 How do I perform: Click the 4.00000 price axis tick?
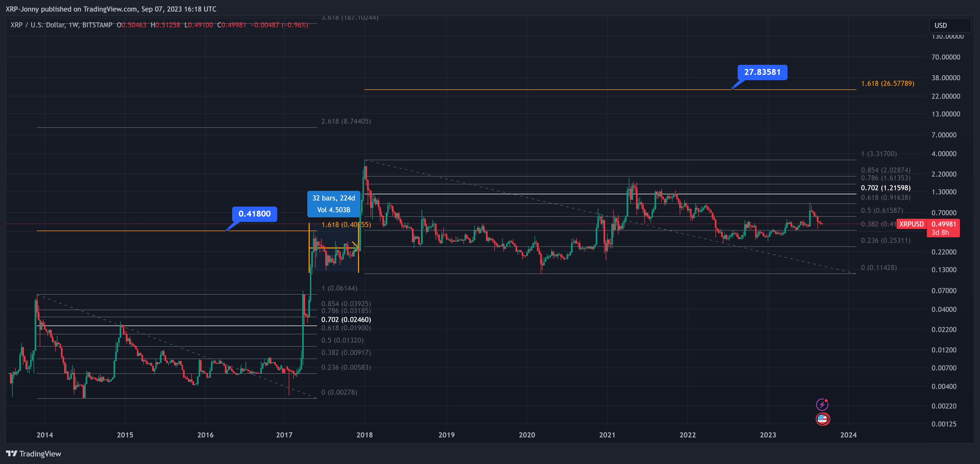click(944, 154)
